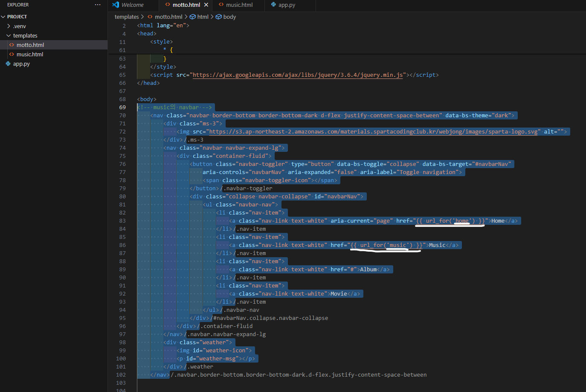Click the Python icon beside app.py in Explorer
The image size is (586, 392).
(x=8, y=64)
